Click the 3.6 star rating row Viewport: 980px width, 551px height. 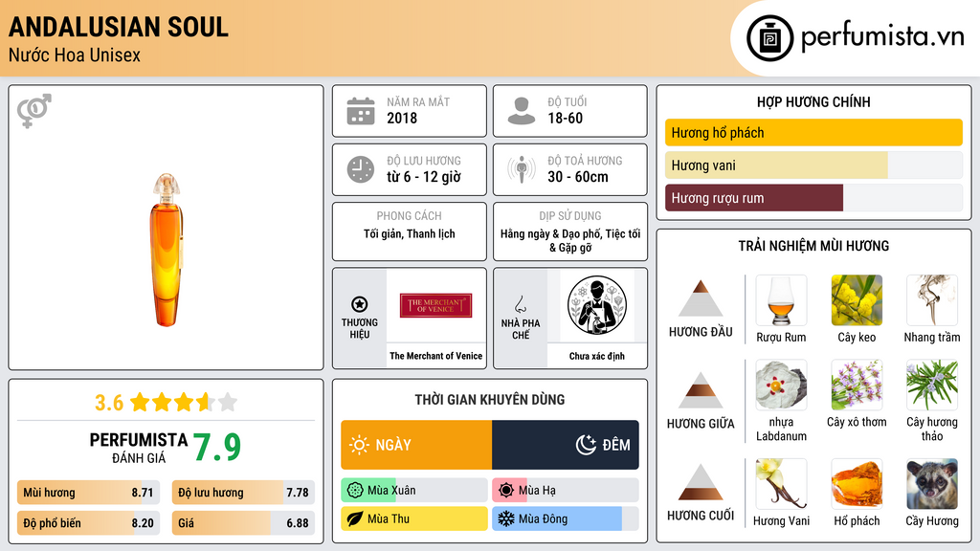point(166,403)
